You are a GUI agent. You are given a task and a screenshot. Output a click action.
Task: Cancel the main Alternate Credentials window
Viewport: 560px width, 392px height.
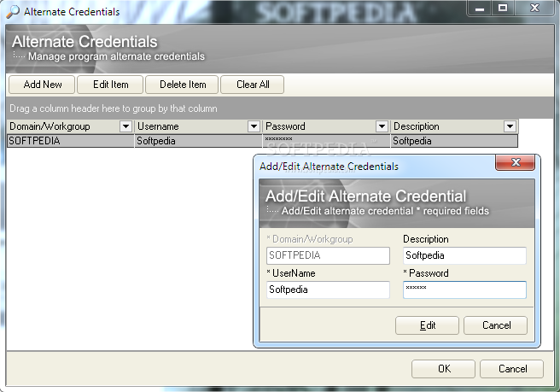click(512, 369)
